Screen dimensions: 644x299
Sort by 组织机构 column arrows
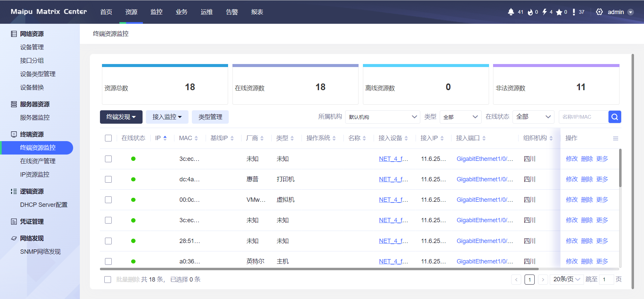pos(551,138)
